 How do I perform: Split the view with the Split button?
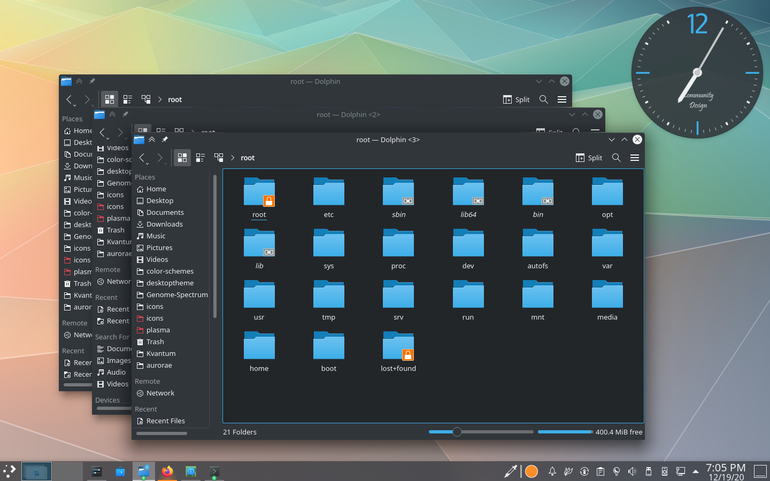click(x=589, y=158)
